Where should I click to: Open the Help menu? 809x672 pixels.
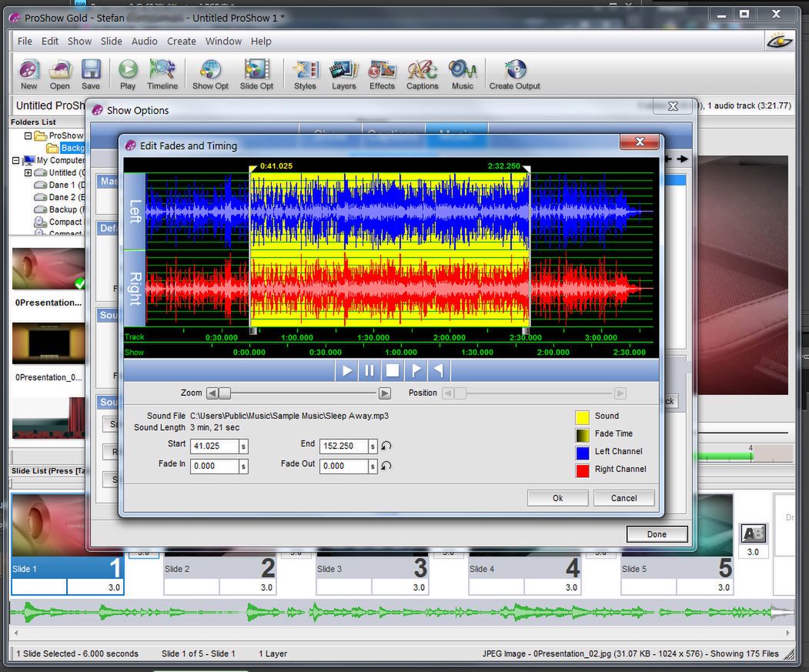(261, 42)
